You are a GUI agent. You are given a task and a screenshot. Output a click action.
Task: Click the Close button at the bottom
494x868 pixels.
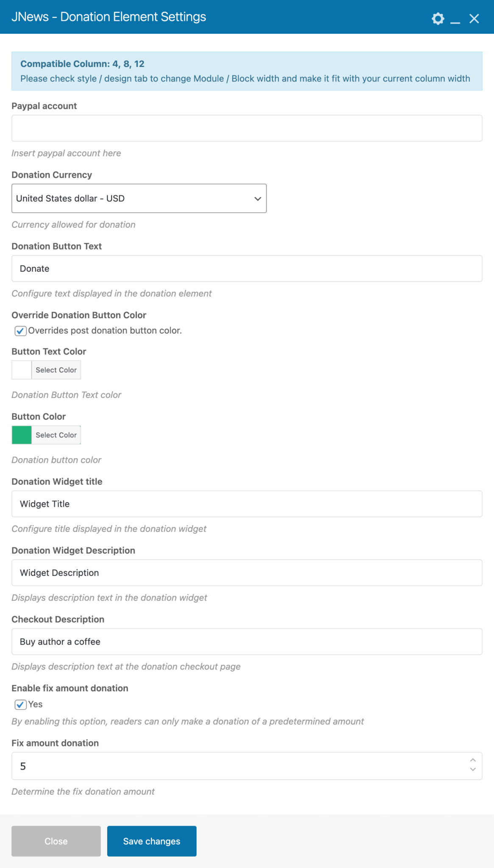pos(56,841)
